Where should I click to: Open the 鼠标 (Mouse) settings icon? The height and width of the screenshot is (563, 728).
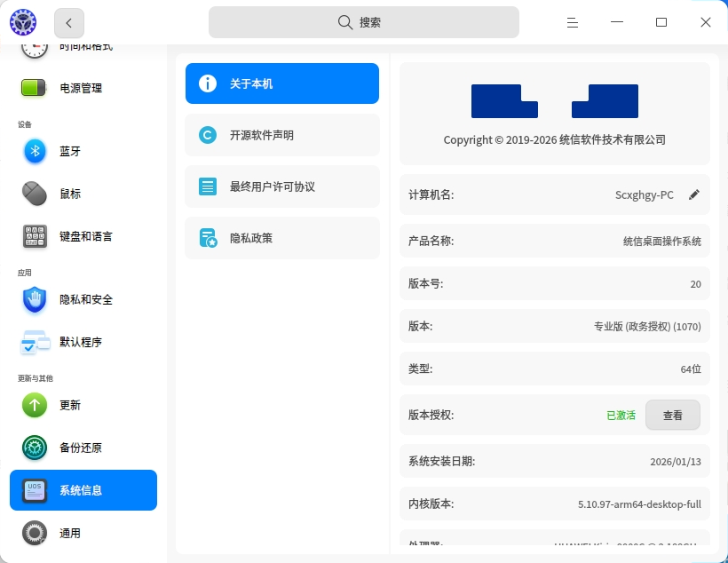34,194
